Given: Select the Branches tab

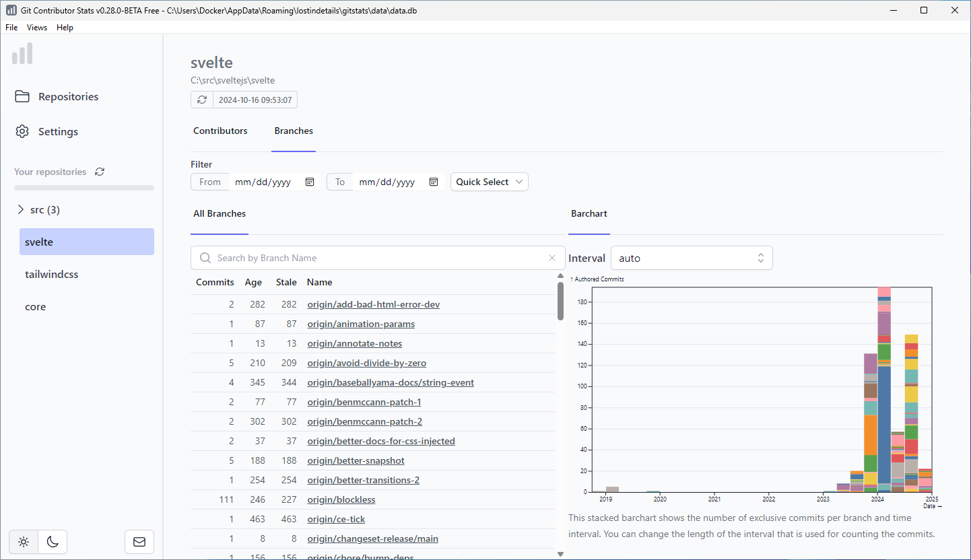Looking at the screenshot, I should (294, 131).
